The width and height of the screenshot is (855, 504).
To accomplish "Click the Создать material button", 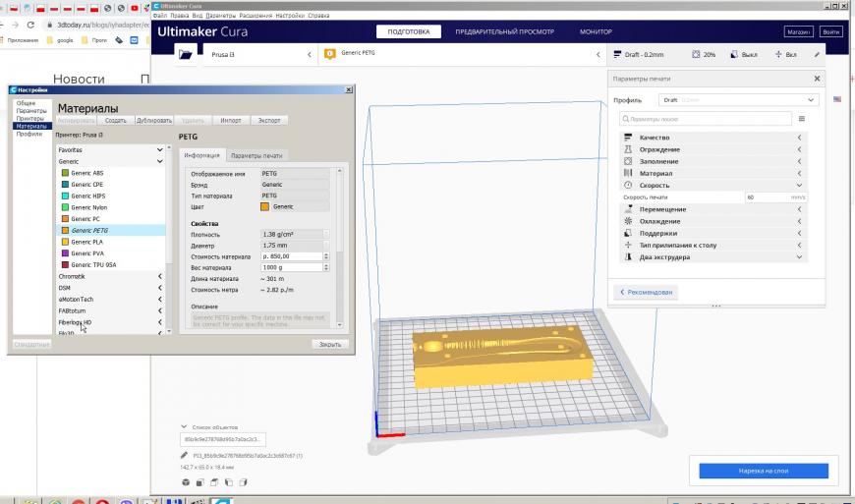I will [116, 121].
